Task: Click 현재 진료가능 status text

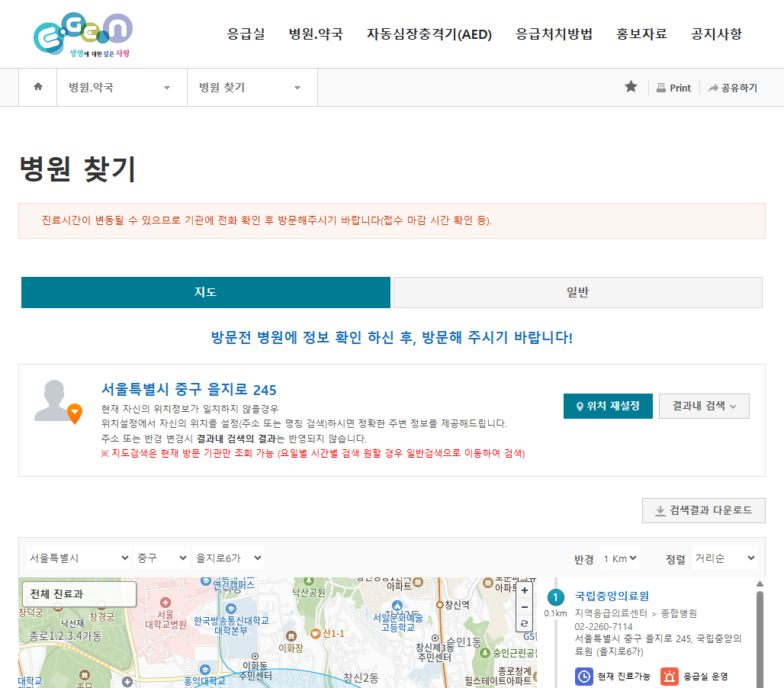Action: (x=624, y=677)
